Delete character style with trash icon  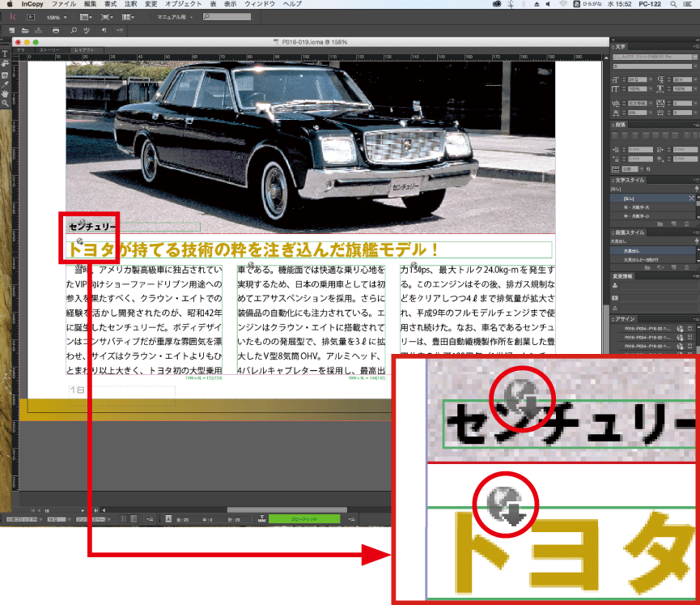[x=686, y=224]
